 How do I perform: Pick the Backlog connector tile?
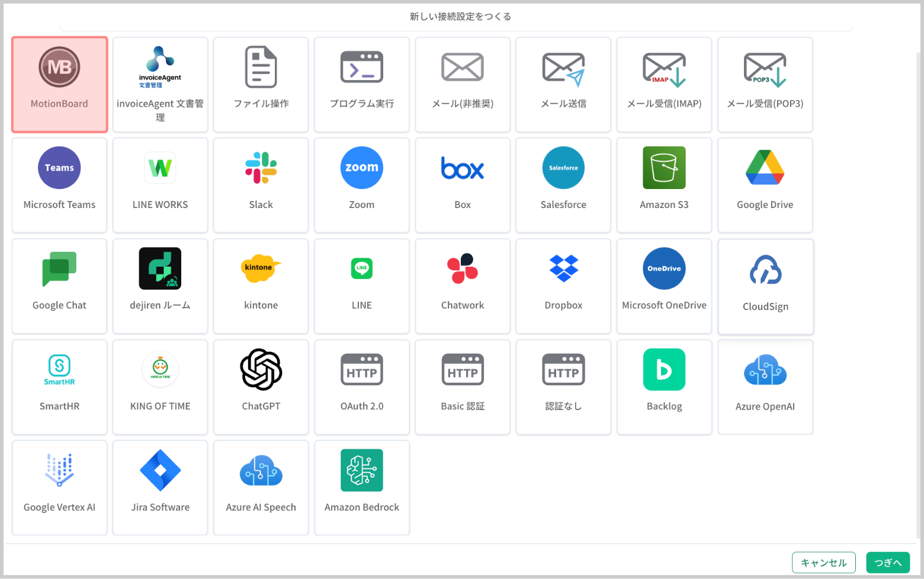coord(665,387)
